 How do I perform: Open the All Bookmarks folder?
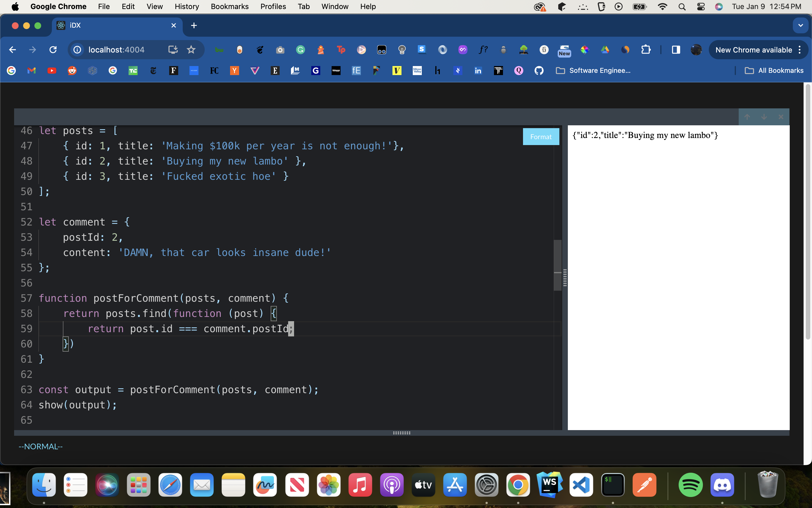[774, 71]
